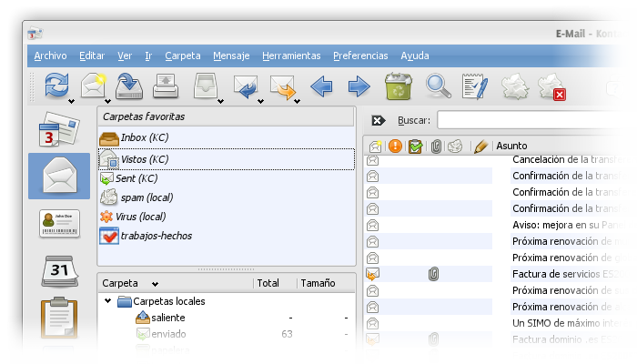Screen dimensions: 637x364
Task: Click in the Buscar search field
Action: pyautogui.click(x=532, y=120)
